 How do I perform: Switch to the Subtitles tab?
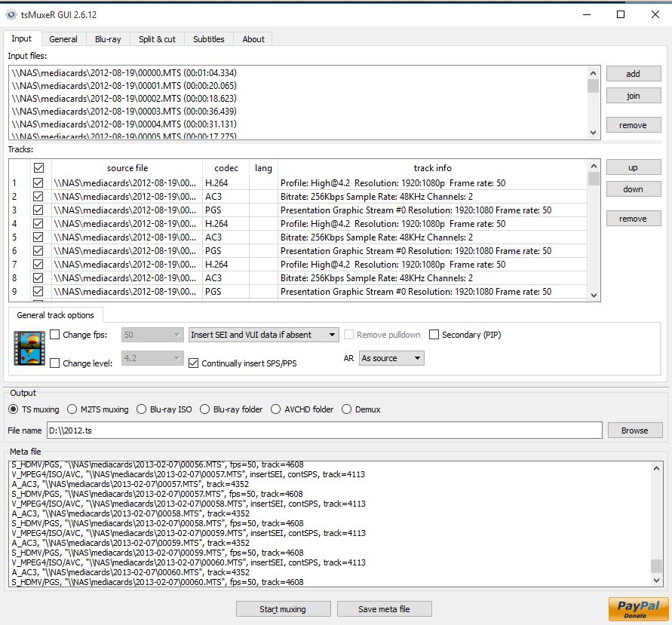209,39
